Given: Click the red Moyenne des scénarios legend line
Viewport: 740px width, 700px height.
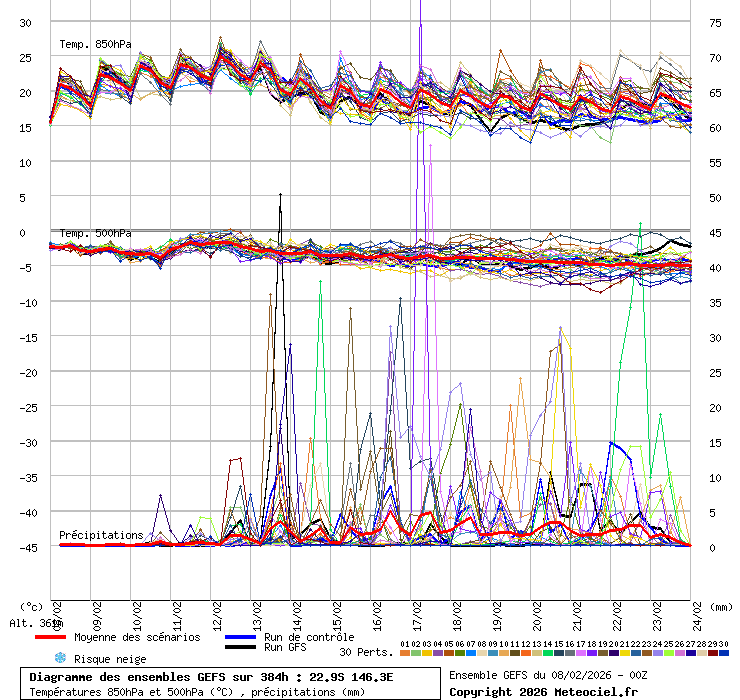Looking at the screenshot, I should point(50,637).
